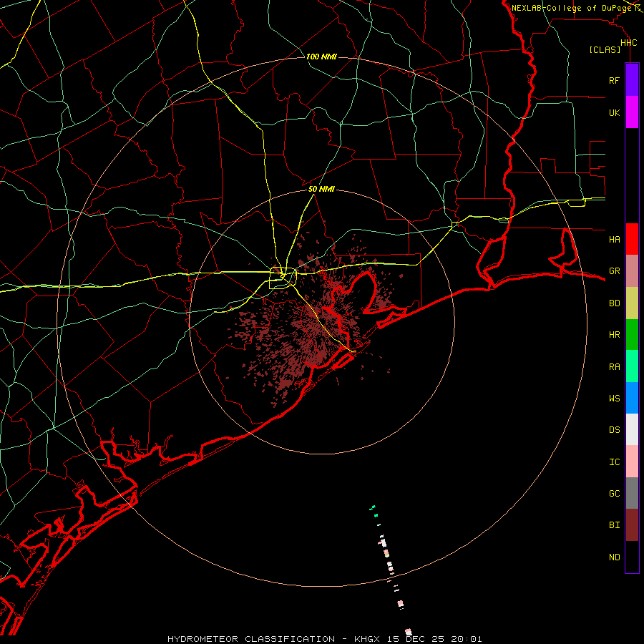Click the RF legend label
644x644 pixels.
[614, 80]
